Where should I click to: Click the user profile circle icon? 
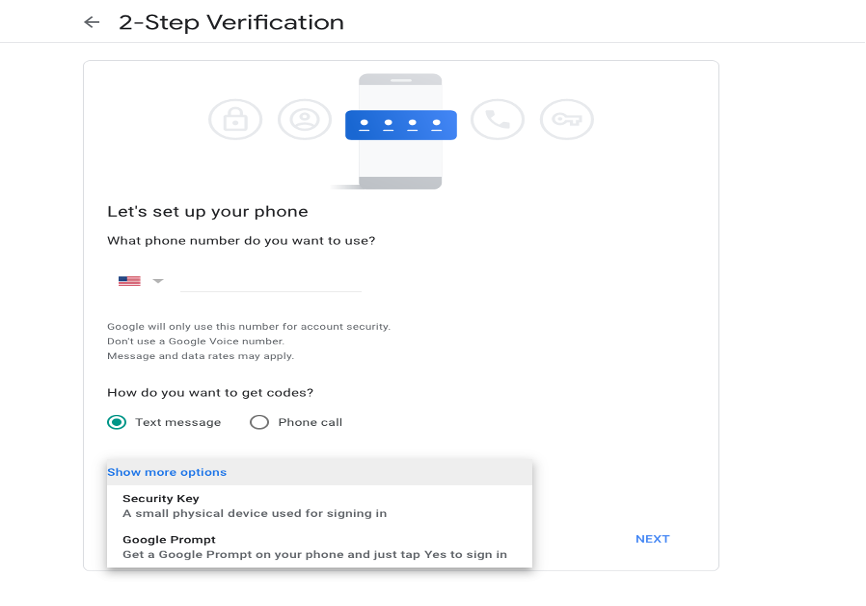[304, 120]
